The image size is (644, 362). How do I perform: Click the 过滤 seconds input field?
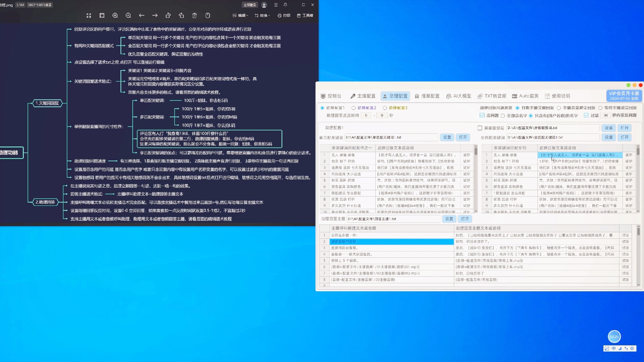tap(605, 115)
